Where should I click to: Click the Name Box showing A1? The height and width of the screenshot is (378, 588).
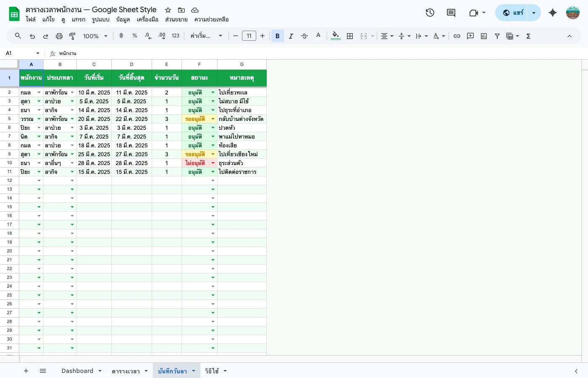(17, 53)
